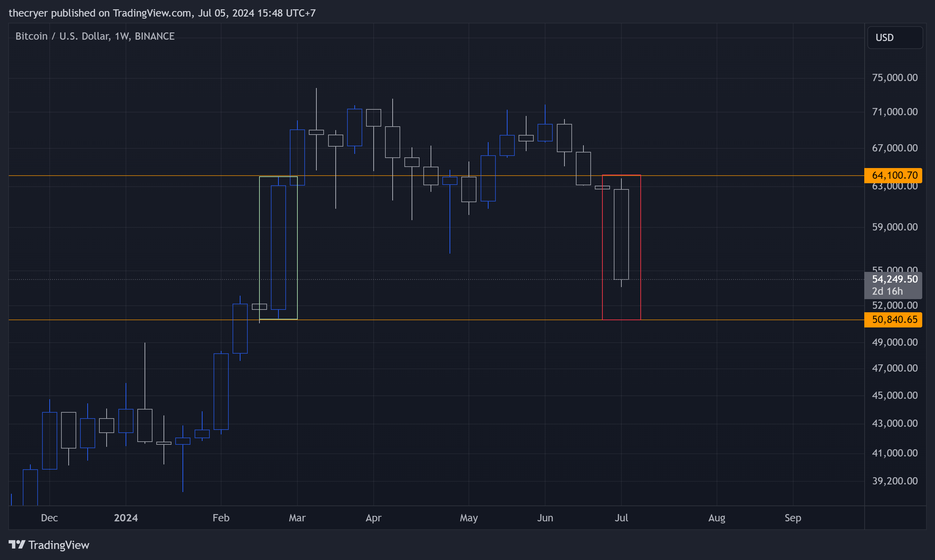Screen dimensions: 935x560
Task: Select the current price label 54,249.50
Action: point(895,279)
